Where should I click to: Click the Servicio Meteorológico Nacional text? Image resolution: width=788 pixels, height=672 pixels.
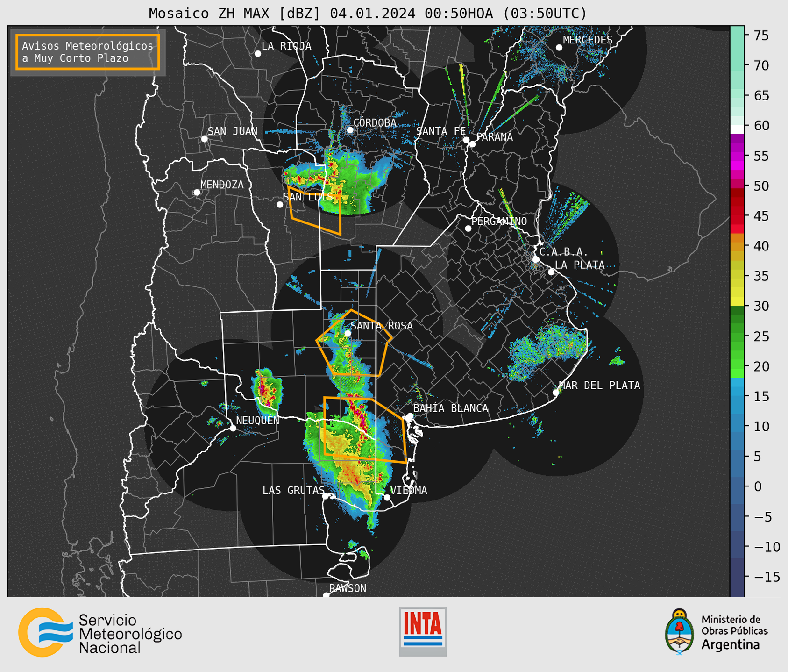(x=130, y=634)
